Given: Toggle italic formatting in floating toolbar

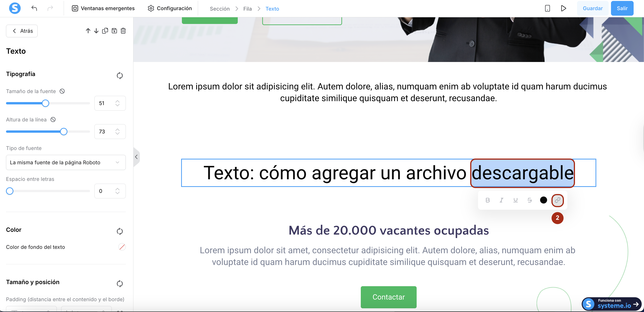Looking at the screenshot, I should click(x=501, y=200).
